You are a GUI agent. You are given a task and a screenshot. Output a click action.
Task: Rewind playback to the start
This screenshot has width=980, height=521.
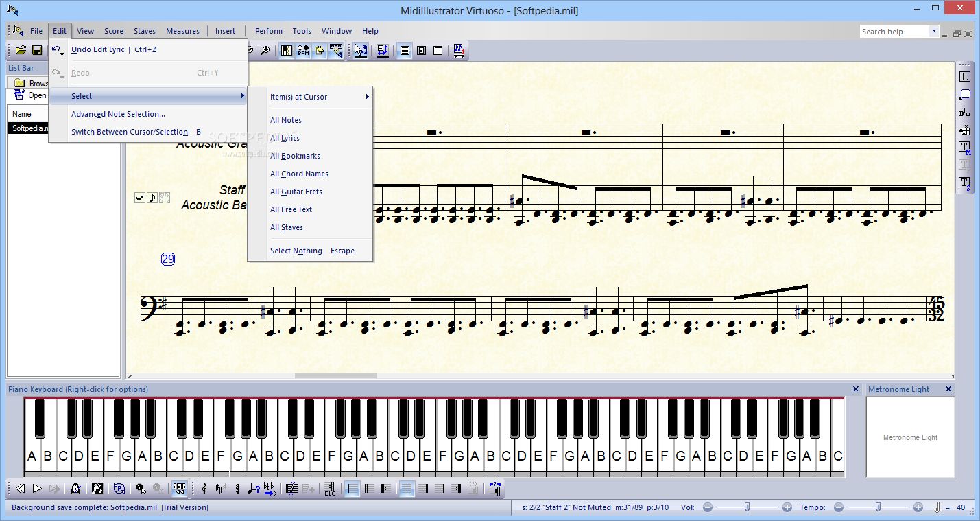(x=20, y=489)
